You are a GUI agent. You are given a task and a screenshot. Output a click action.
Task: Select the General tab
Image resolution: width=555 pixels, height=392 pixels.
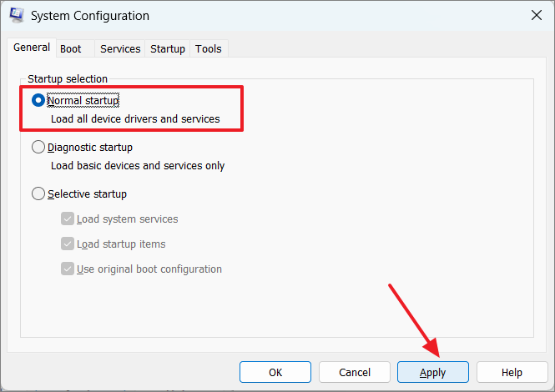click(x=32, y=48)
